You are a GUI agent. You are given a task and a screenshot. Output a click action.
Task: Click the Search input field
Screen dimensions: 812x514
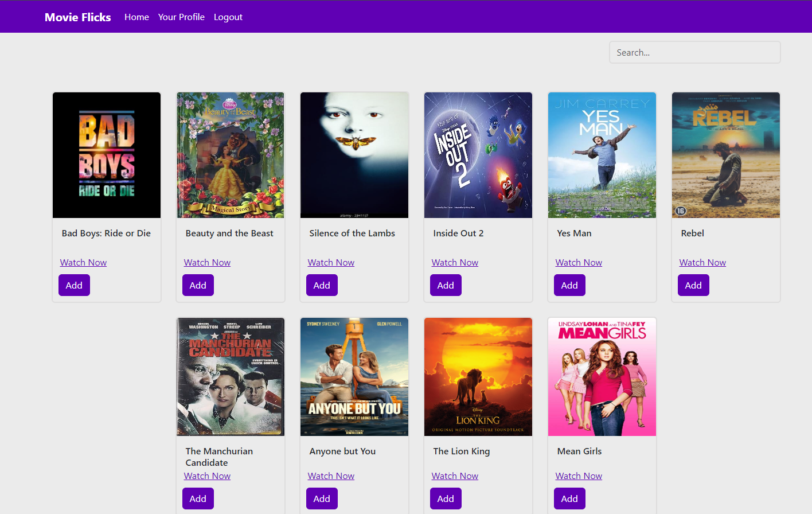pyautogui.click(x=694, y=52)
